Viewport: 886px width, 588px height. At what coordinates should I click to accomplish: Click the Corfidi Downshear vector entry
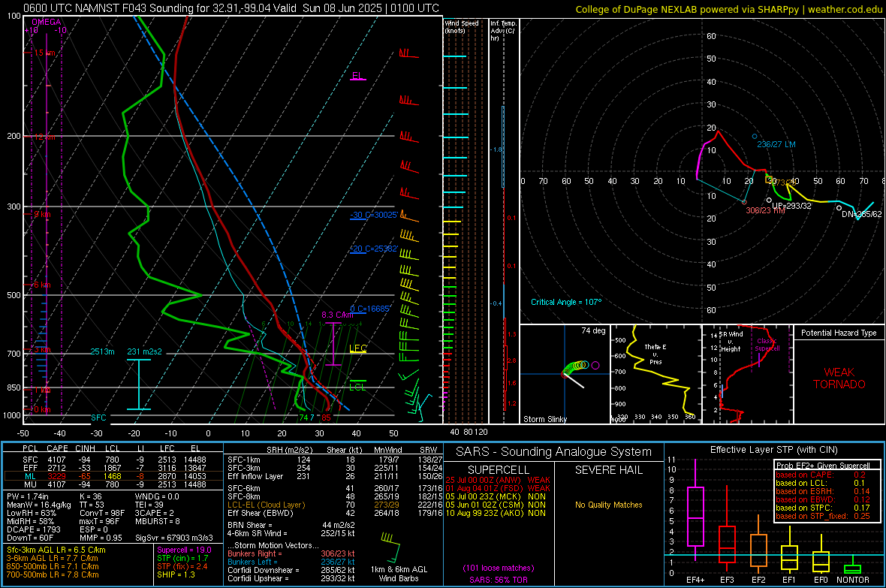click(x=291, y=571)
